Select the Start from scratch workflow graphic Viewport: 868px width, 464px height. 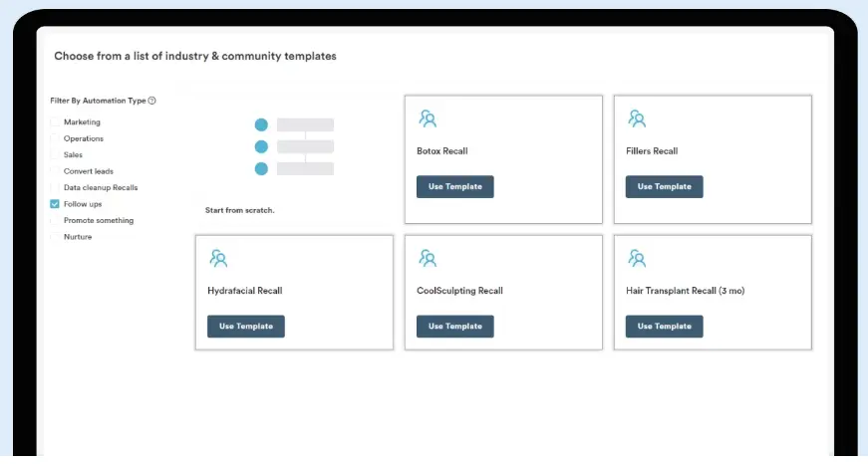point(294,146)
